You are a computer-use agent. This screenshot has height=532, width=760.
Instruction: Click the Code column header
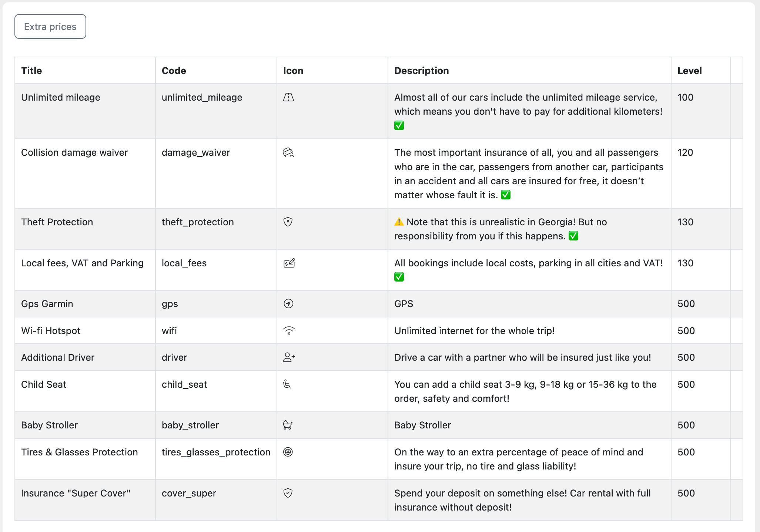[174, 71]
